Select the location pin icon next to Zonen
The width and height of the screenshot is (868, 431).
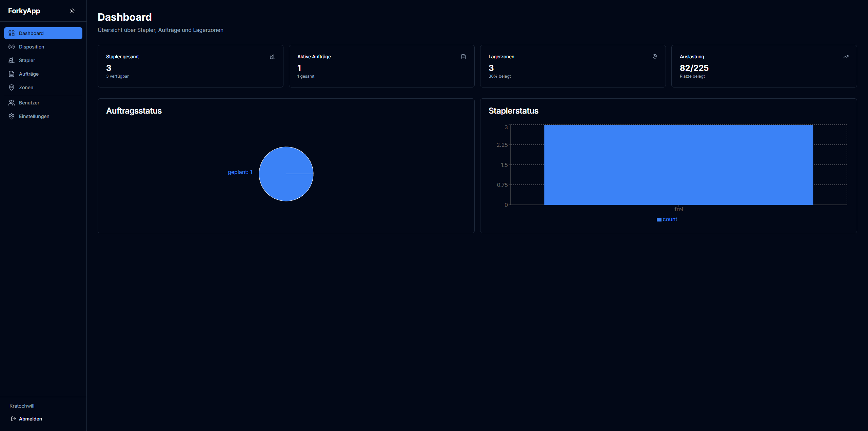(11, 87)
